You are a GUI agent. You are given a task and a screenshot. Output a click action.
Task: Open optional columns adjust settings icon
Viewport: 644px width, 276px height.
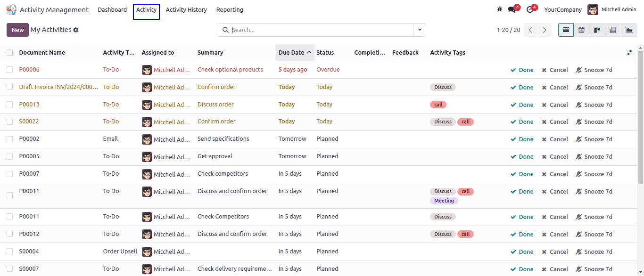(x=629, y=53)
